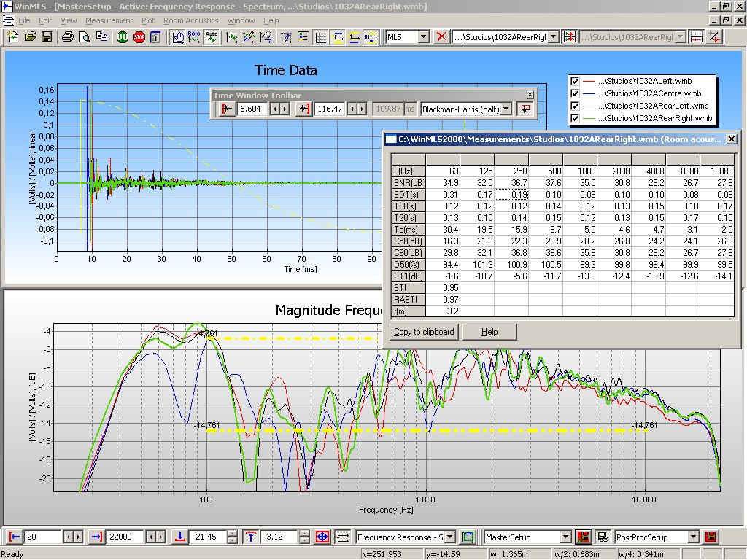
Task: Select the Solo plot toolbar icon
Action: pyautogui.click(x=194, y=37)
